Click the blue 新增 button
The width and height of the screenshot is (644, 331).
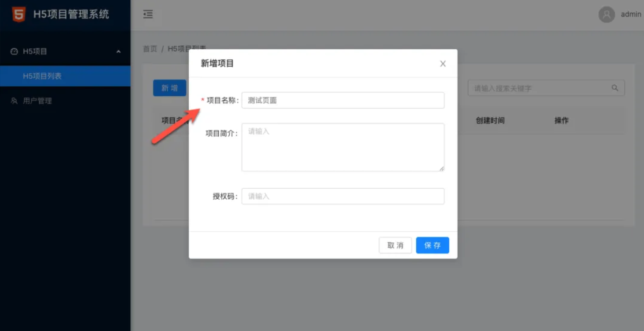click(x=170, y=88)
